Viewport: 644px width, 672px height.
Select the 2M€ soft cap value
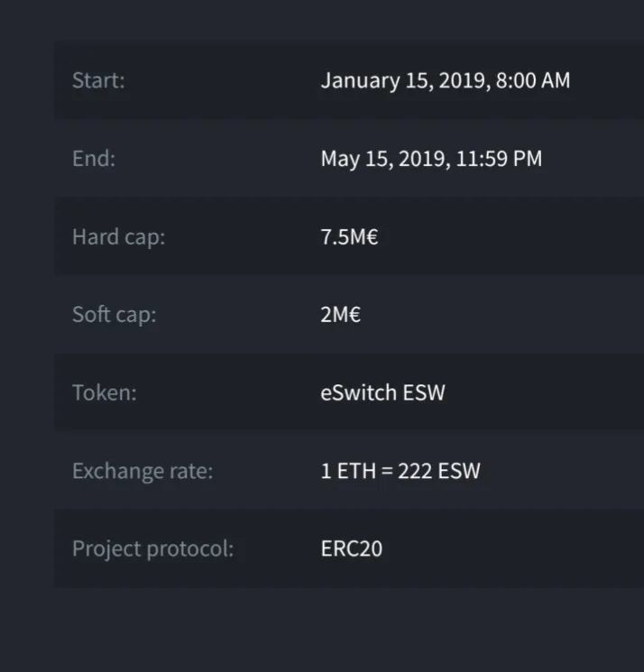[x=341, y=315]
